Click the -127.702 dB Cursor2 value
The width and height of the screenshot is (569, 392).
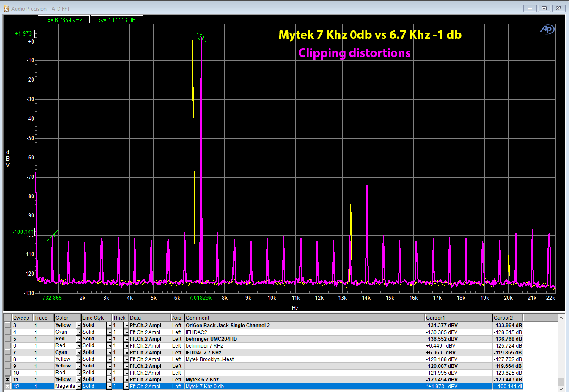(x=508, y=359)
